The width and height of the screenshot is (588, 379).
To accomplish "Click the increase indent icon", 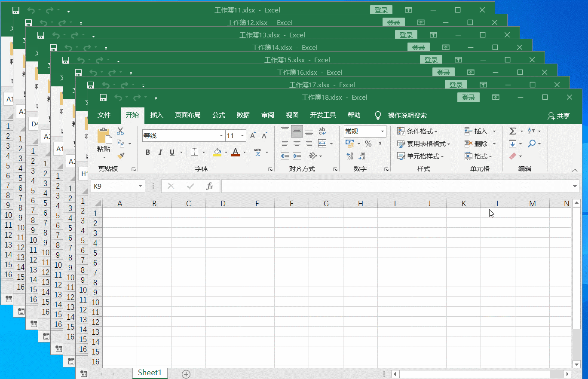I will tap(297, 156).
